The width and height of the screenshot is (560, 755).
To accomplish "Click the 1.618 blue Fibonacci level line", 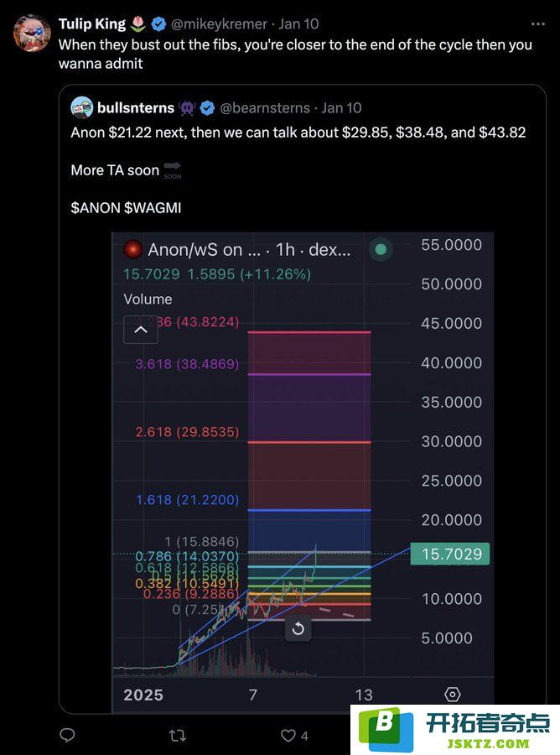I will coord(309,509).
